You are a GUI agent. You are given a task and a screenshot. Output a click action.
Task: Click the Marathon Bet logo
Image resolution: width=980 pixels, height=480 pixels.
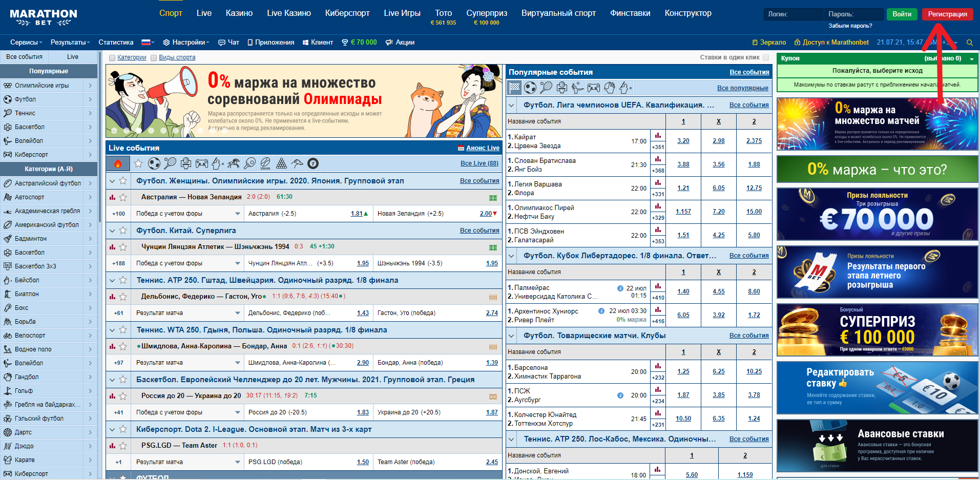(x=44, y=17)
